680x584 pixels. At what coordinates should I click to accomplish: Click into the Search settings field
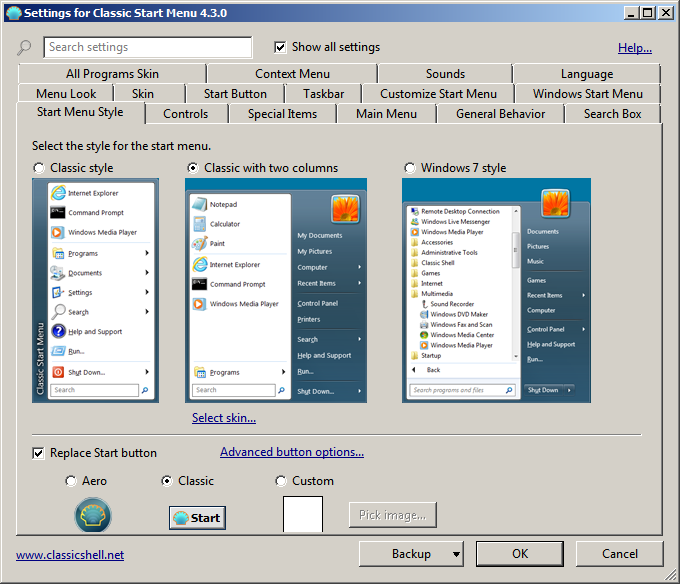click(x=147, y=47)
